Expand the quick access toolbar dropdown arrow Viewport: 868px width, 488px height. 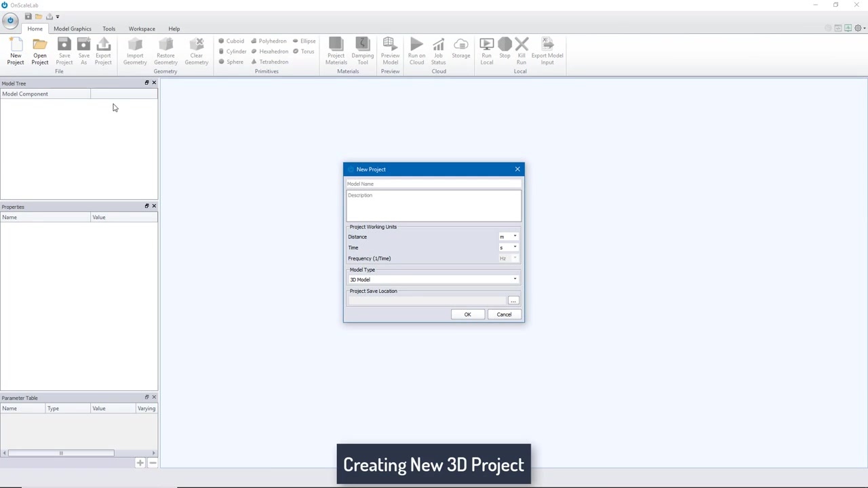(x=58, y=17)
